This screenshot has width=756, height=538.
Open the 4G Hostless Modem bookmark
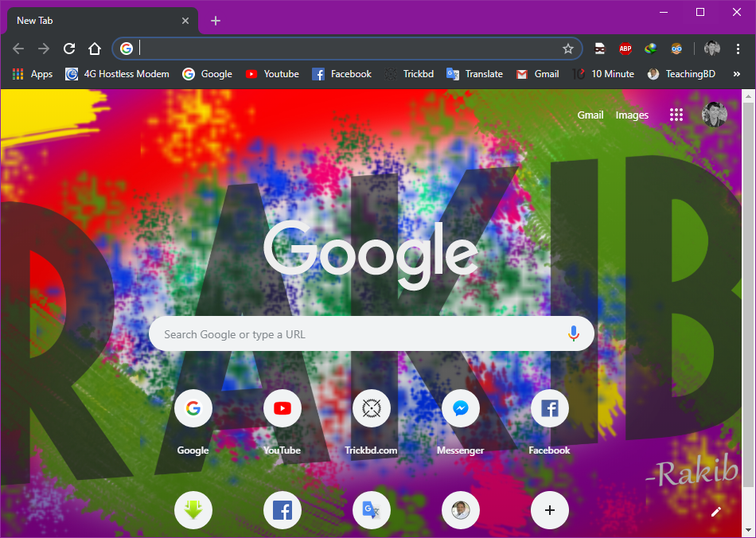[117, 74]
